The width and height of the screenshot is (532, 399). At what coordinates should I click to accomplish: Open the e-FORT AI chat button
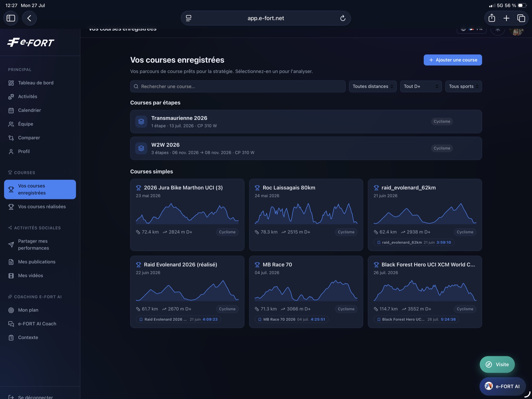[502, 386]
